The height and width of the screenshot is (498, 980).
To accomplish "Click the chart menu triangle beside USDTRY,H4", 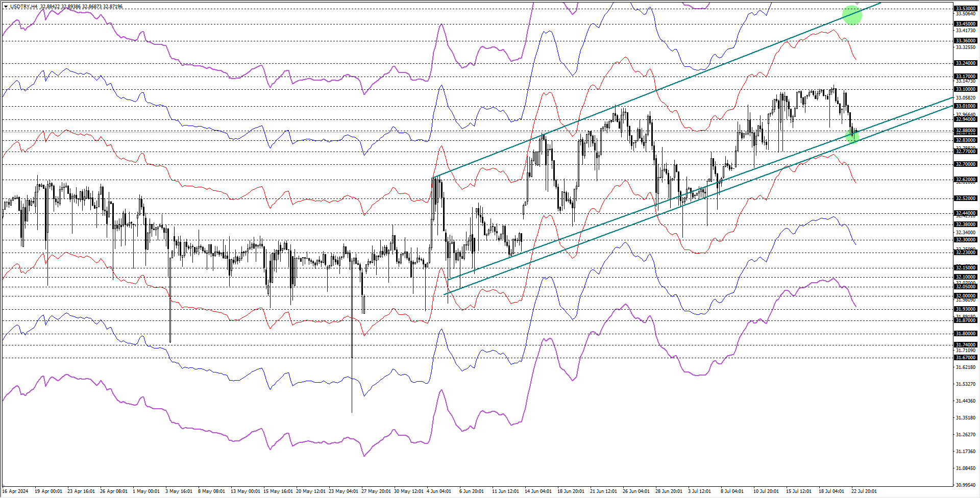I will [x=6, y=7].
